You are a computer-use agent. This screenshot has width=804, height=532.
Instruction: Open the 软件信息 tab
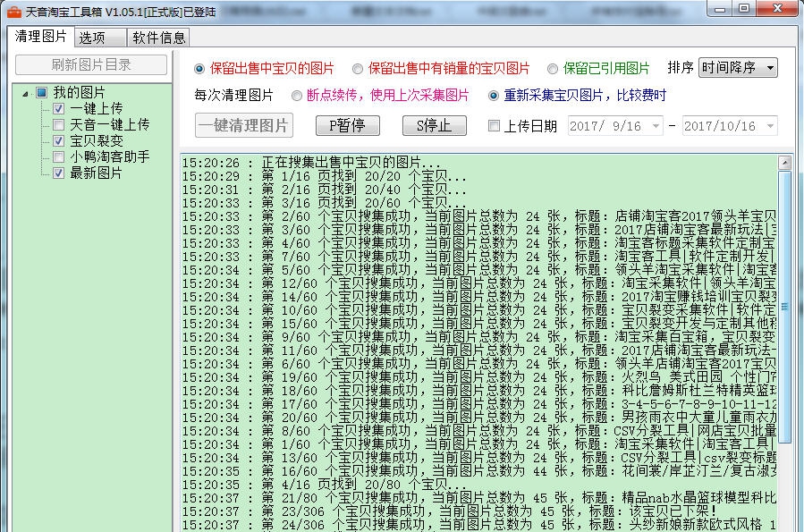click(x=158, y=38)
